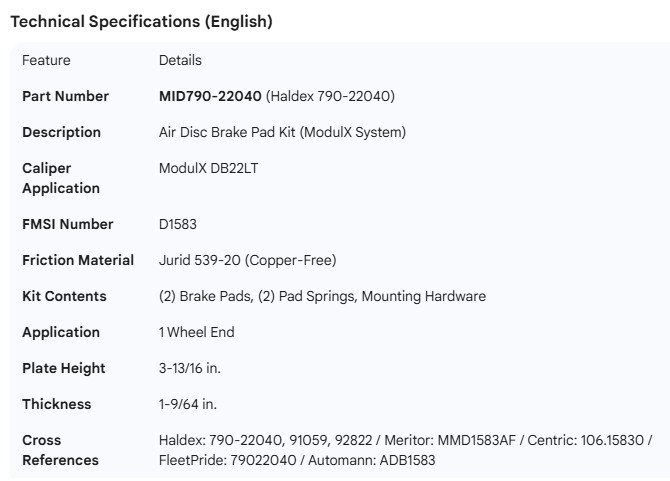The width and height of the screenshot is (670, 481).
Task: Select the 1-9/64 in. thickness value
Action: [188, 404]
